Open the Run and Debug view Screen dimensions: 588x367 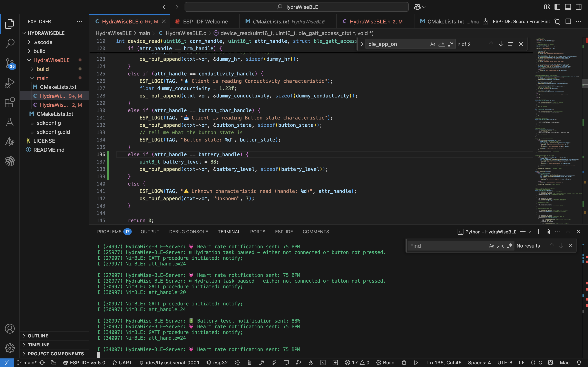(10, 83)
